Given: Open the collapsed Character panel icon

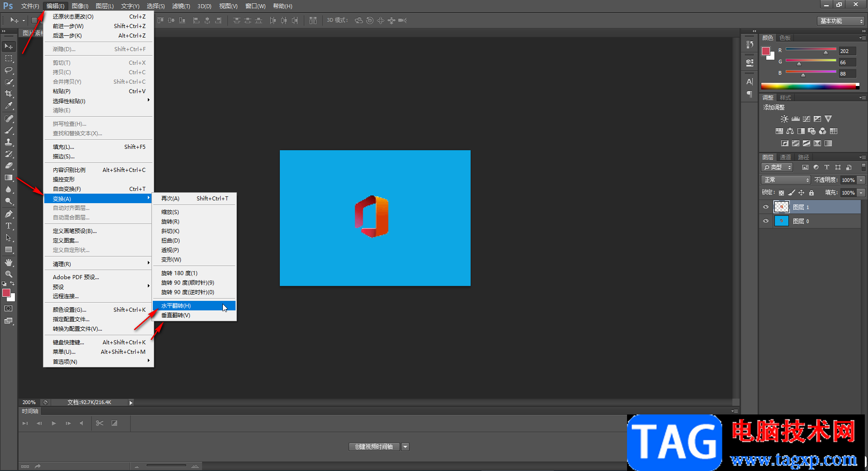Looking at the screenshot, I should click(750, 81).
